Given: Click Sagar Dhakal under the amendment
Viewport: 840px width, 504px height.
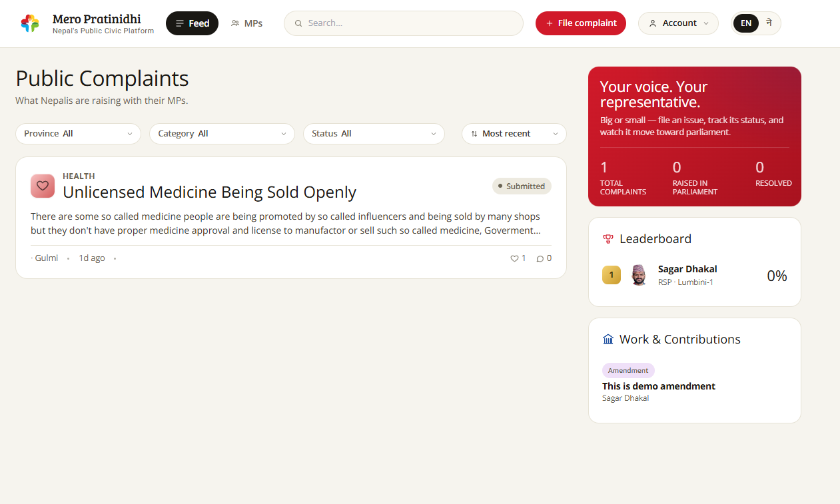Looking at the screenshot, I should (626, 398).
